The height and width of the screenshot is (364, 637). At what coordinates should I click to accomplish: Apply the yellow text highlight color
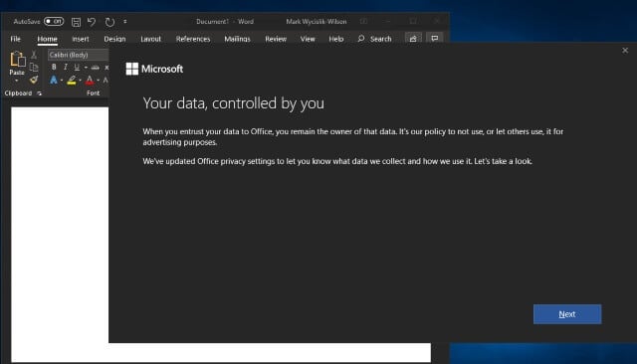[x=72, y=81]
